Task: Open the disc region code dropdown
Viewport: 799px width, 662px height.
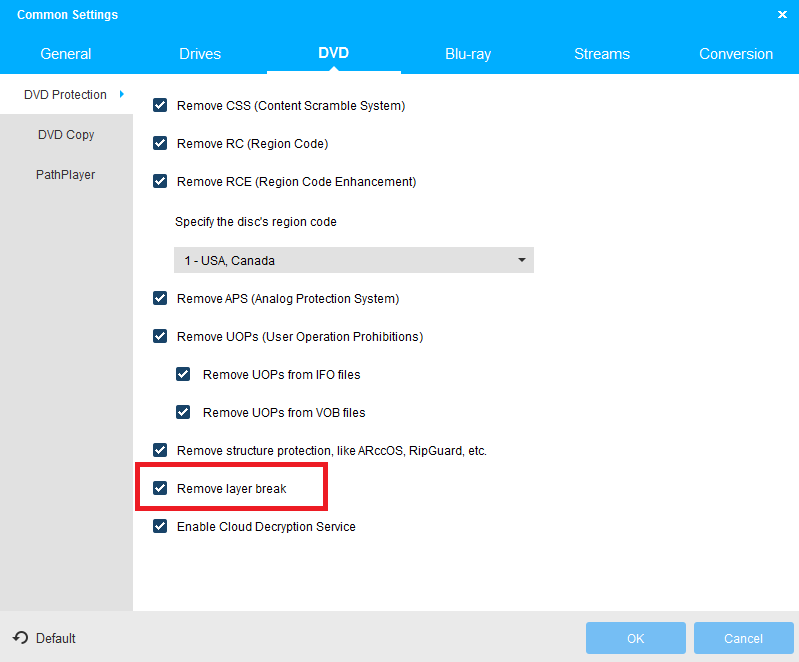Action: pos(353,260)
